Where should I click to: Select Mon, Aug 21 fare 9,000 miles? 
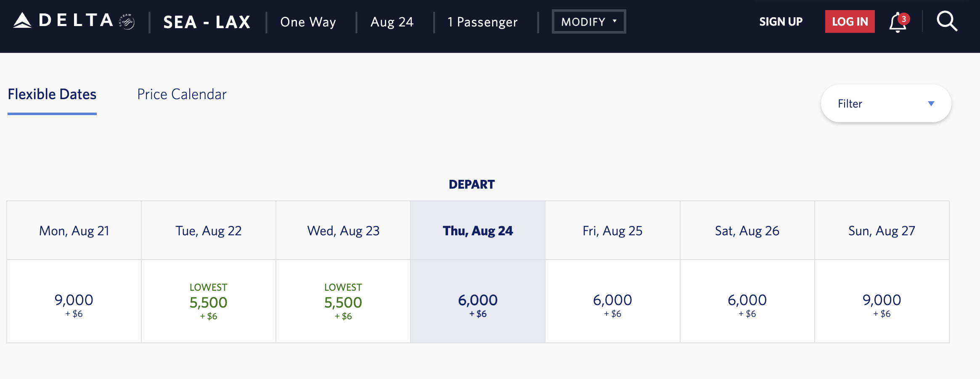pyautogui.click(x=74, y=301)
